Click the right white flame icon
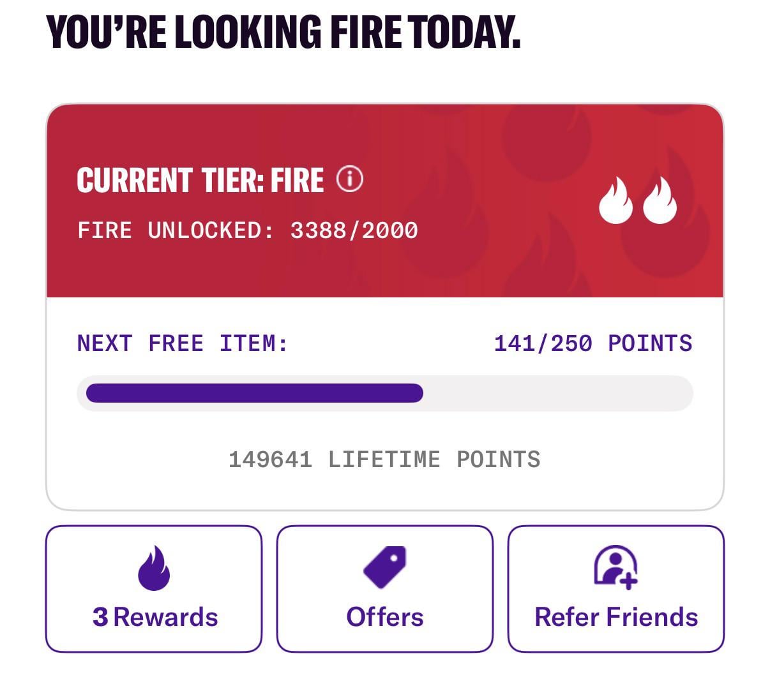Screen dimensions: 770x700 [660, 200]
